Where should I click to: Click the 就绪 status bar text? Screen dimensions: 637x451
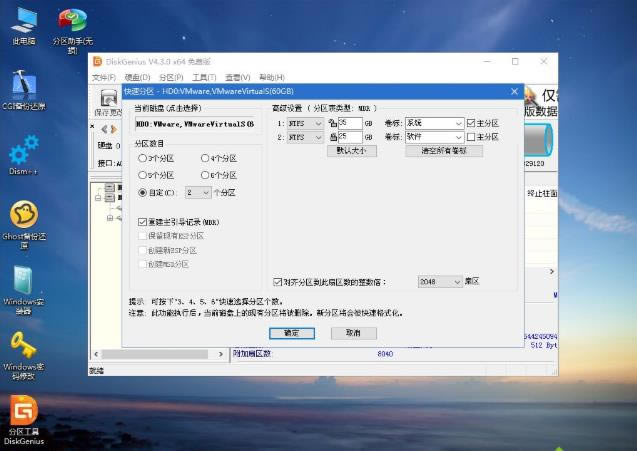97,371
